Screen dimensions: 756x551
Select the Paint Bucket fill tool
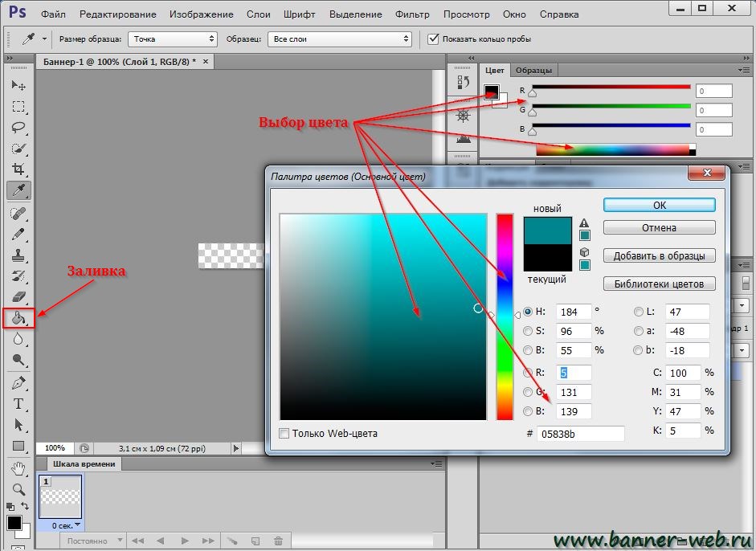point(18,318)
